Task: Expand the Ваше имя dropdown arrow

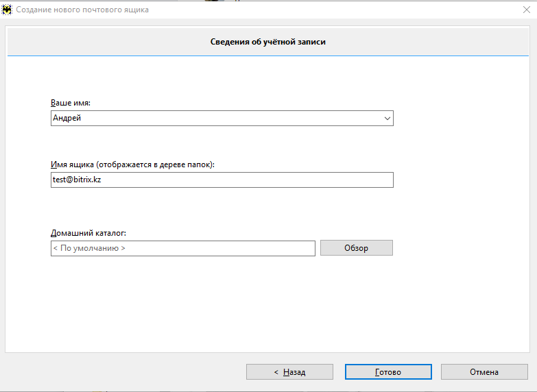Action: [x=387, y=119]
